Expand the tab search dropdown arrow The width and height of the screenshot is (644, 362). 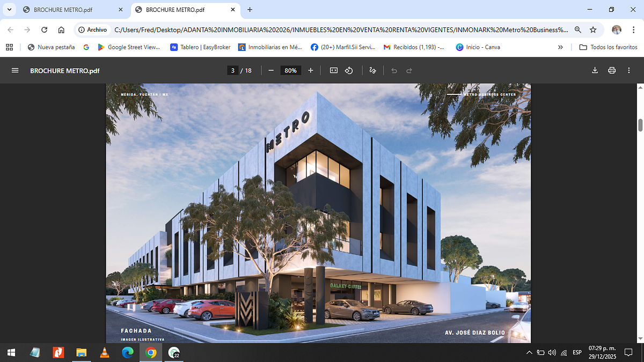coord(9,10)
